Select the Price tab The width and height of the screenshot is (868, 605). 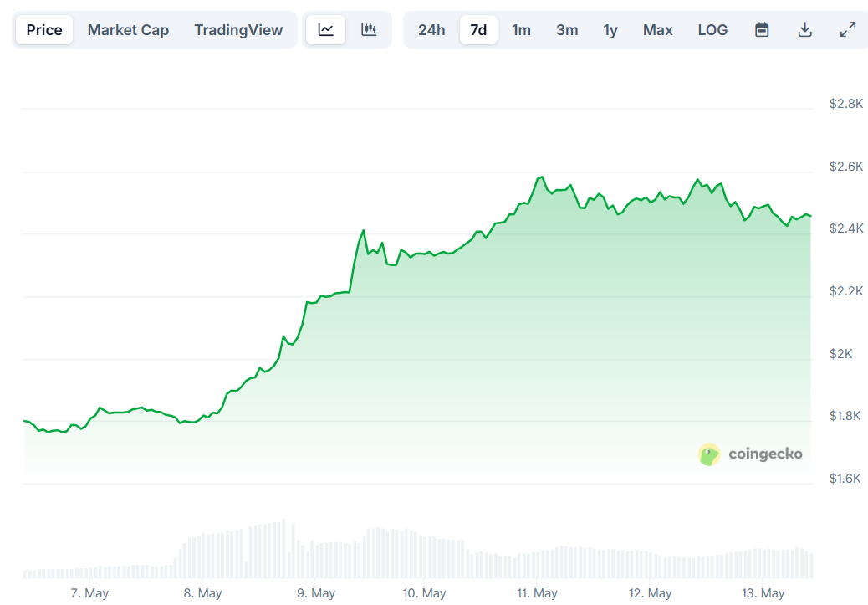tap(43, 29)
